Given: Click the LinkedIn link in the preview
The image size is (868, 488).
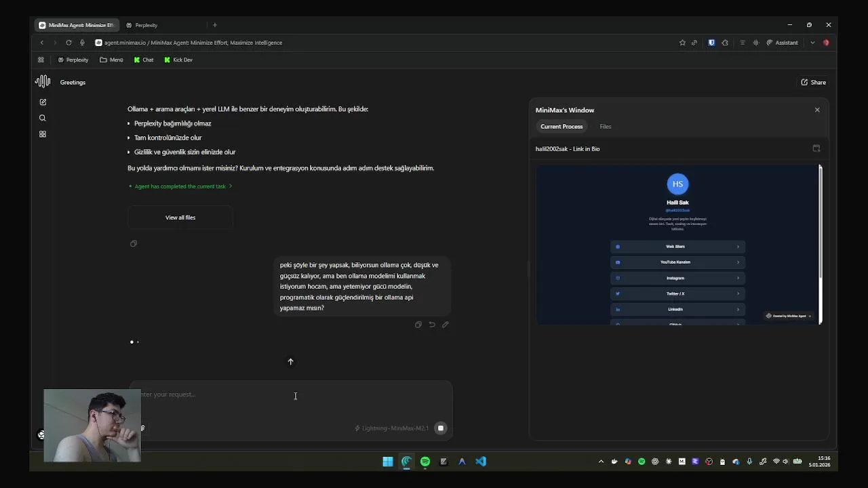Looking at the screenshot, I should tap(677, 309).
